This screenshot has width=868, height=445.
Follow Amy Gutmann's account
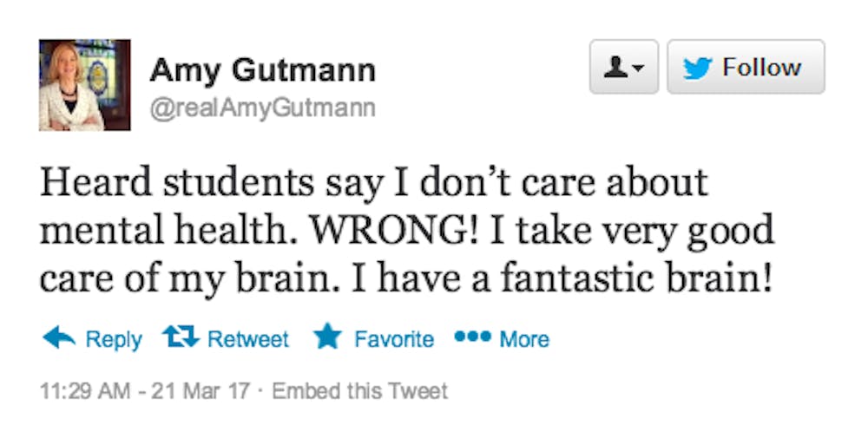tap(745, 67)
